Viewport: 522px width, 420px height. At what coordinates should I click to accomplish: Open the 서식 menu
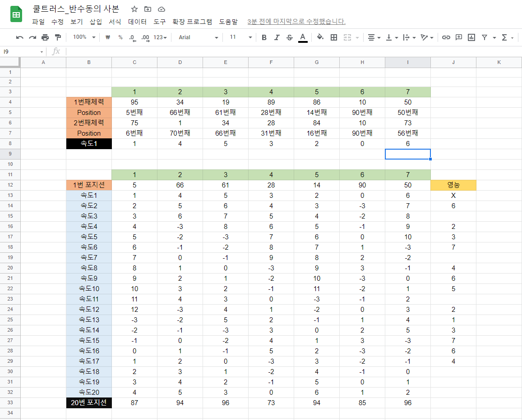coord(115,22)
